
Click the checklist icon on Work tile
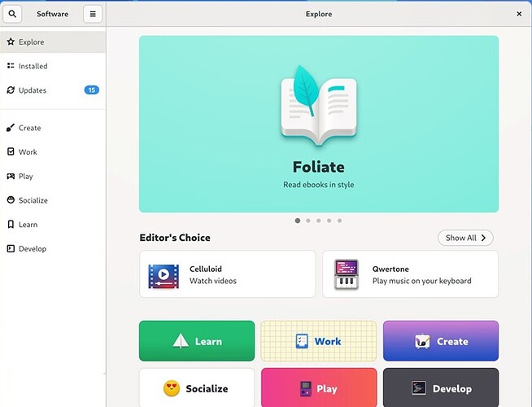(302, 341)
